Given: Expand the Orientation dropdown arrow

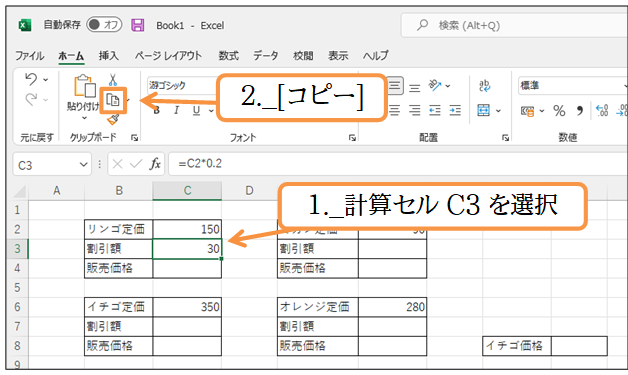Looking at the screenshot, I should (448, 86).
